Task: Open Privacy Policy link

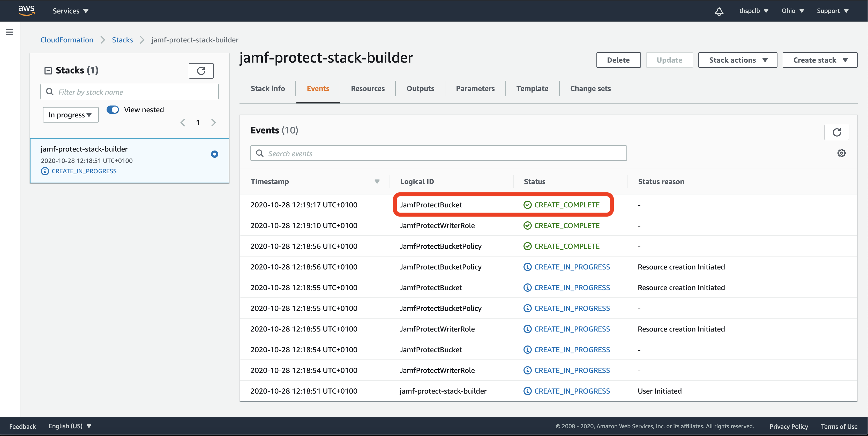Action: click(x=789, y=427)
